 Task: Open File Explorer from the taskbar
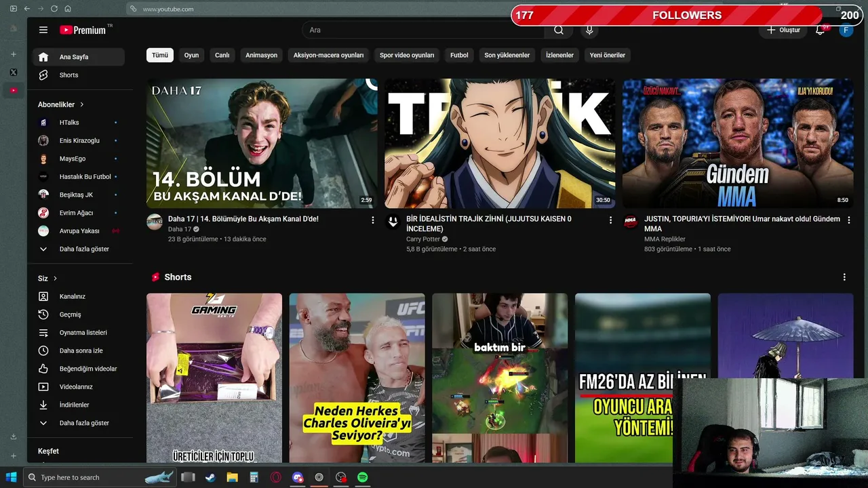coord(232,477)
